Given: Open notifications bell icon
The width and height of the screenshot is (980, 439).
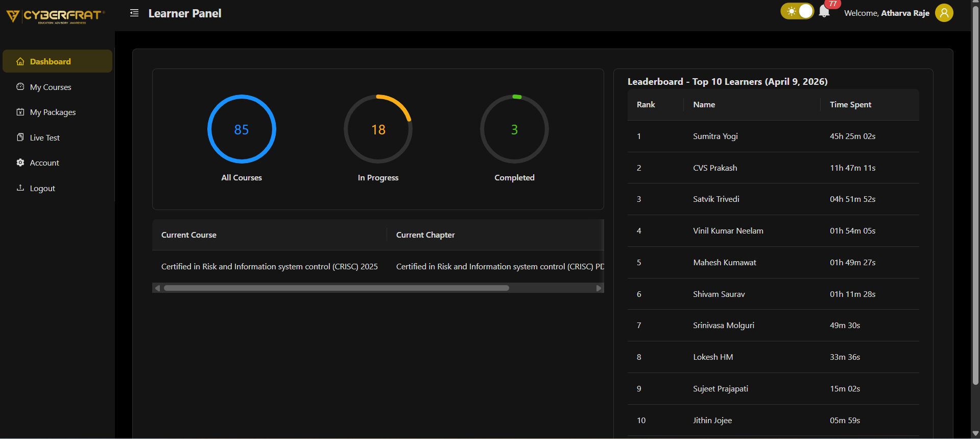Looking at the screenshot, I should [824, 12].
